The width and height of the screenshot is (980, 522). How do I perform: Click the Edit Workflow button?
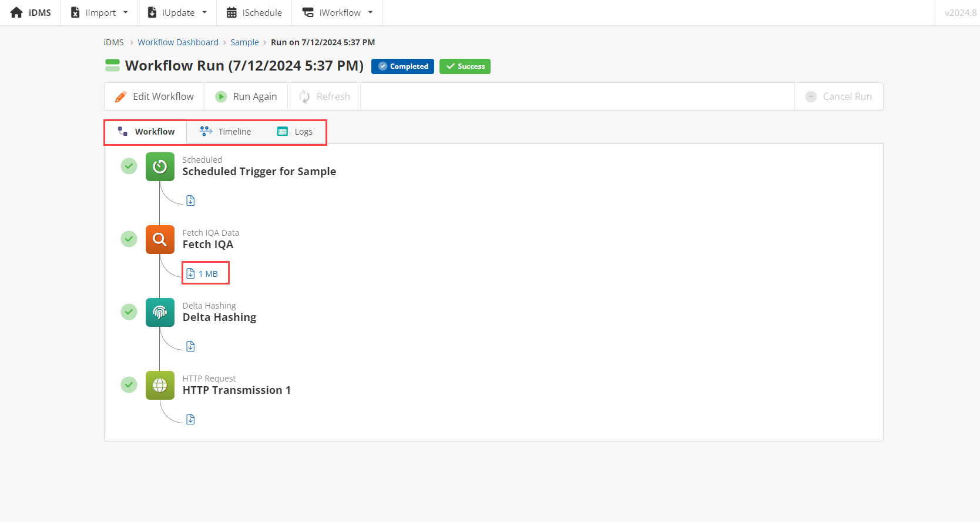[155, 96]
